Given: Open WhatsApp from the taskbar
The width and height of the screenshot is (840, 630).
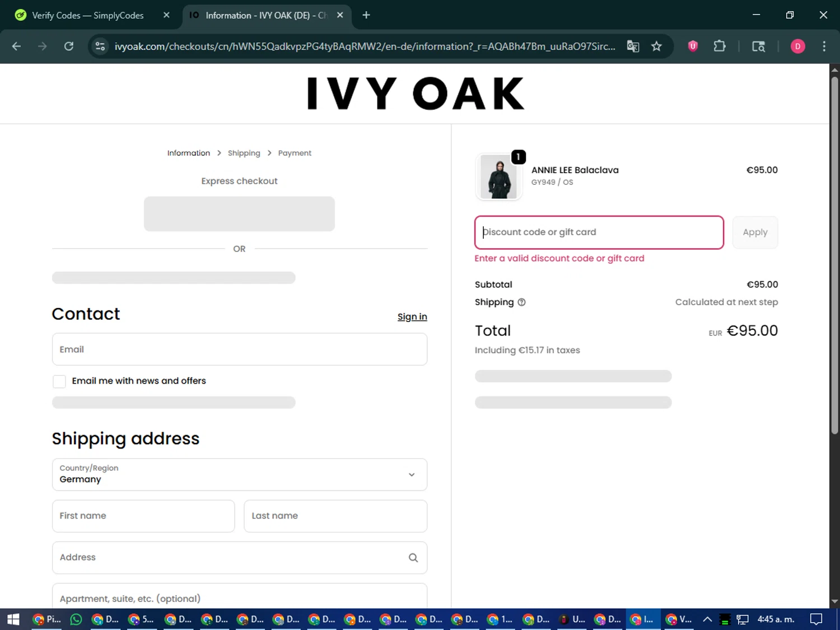Looking at the screenshot, I should [x=76, y=619].
